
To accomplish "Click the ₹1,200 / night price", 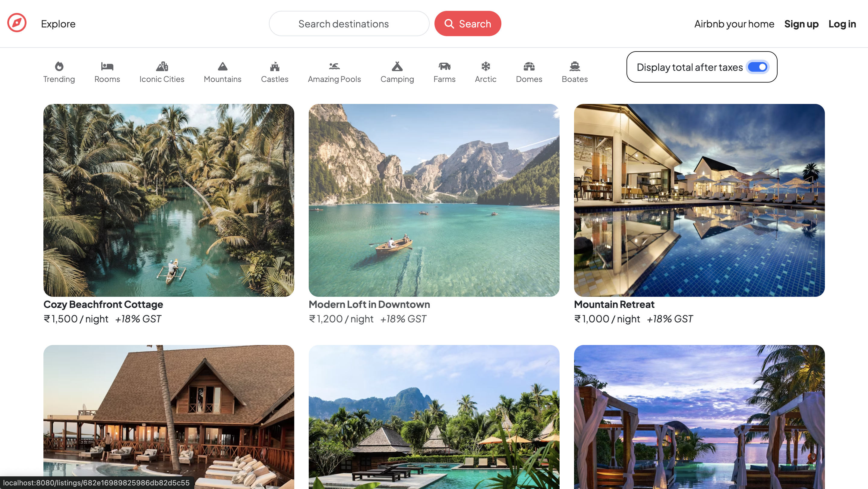I will (341, 319).
